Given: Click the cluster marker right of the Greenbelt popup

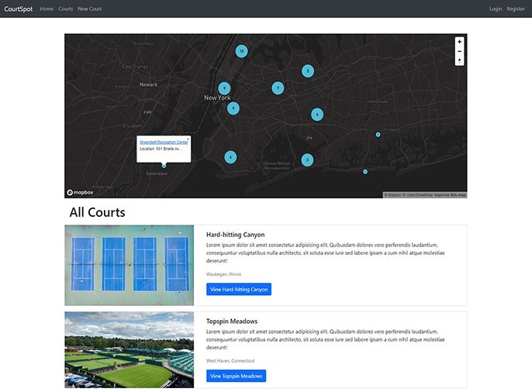Looking at the screenshot, I should coord(230,157).
